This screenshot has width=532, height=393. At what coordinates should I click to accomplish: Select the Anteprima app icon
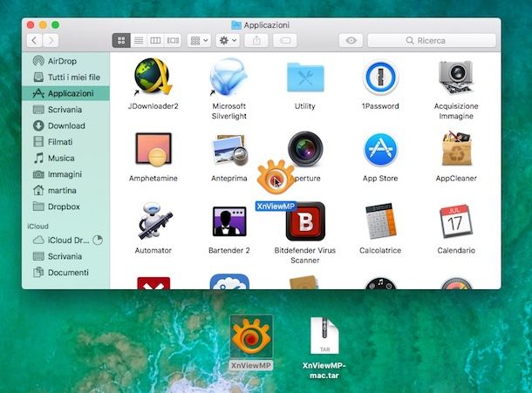(x=229, y=150)
